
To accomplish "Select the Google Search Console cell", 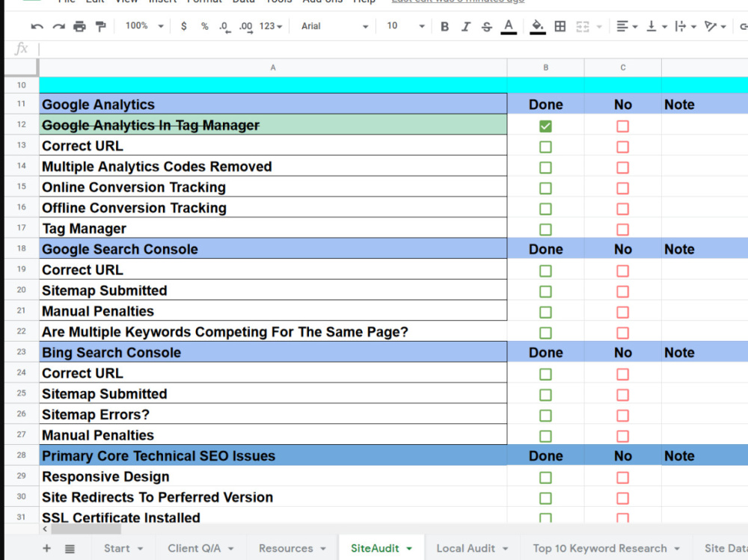I will click(273, 249).
